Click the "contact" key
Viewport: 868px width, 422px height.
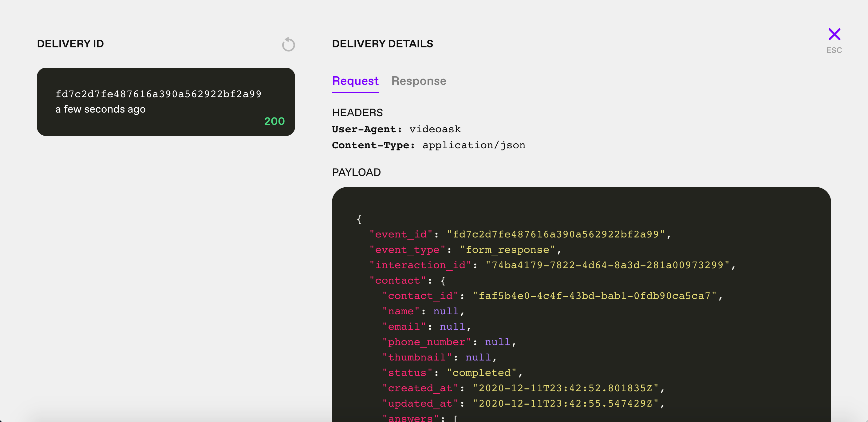(x=398, y=281)
